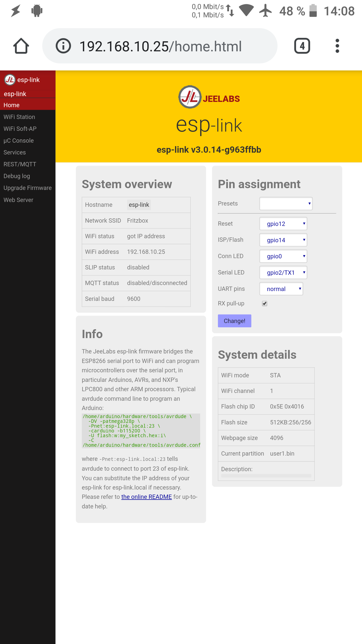This screenshot has width=362, height=644.
Task: Tap the JeeLabs logo in sidebar header
Action: pyautogui.click(x=10, y=80)
